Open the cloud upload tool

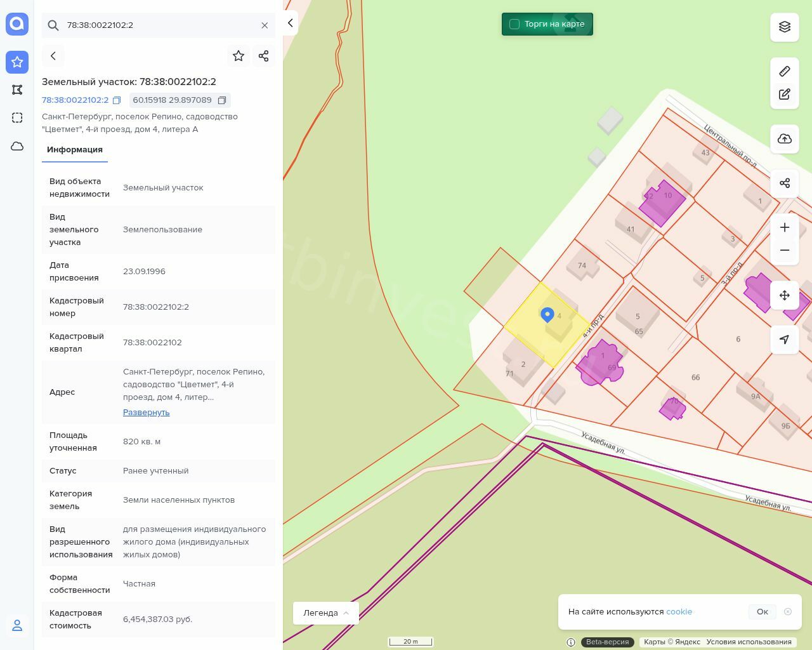[x=785, y=139]
